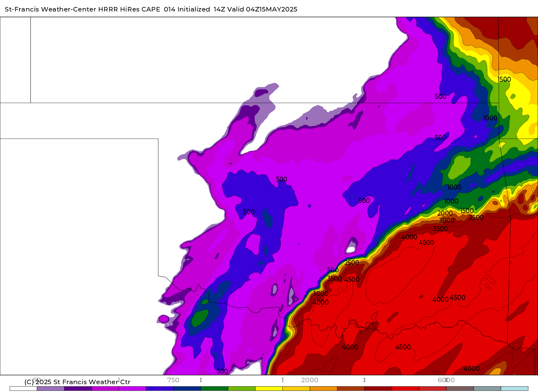Image resolution: width=538 pixels, height=392 pixels.
Task: Pick the lime green swatch on the color bar
Action: [242, 388]
